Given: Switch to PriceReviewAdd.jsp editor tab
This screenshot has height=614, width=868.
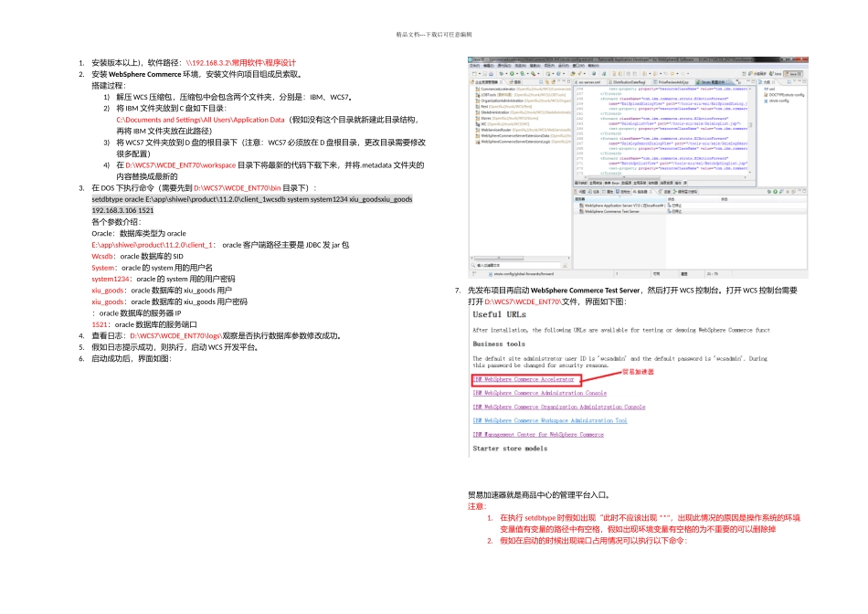Looking at the screenshot, I should [x=673, y=82].
